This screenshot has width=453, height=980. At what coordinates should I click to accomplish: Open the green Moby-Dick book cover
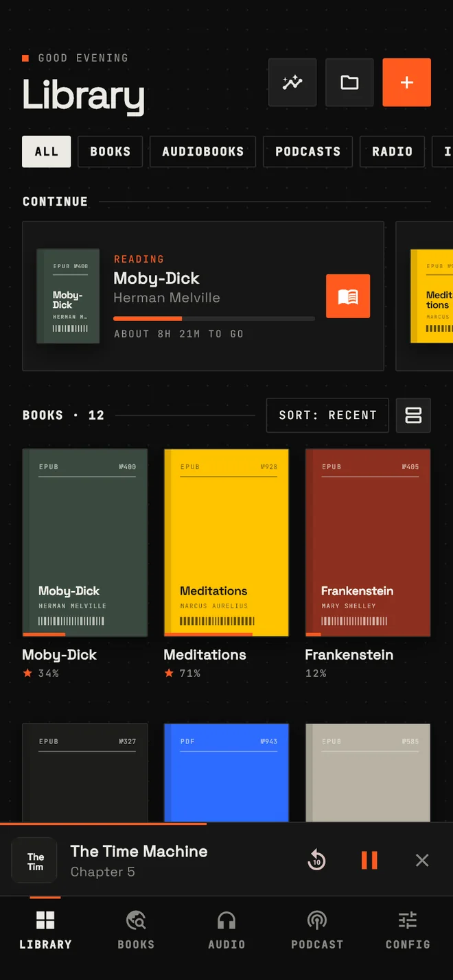pyautogui.click(x=85, y=542)
